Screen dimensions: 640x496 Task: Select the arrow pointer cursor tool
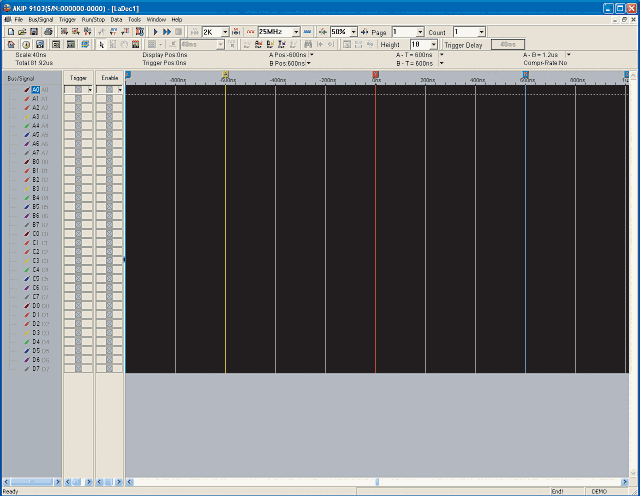coord(100,45)
